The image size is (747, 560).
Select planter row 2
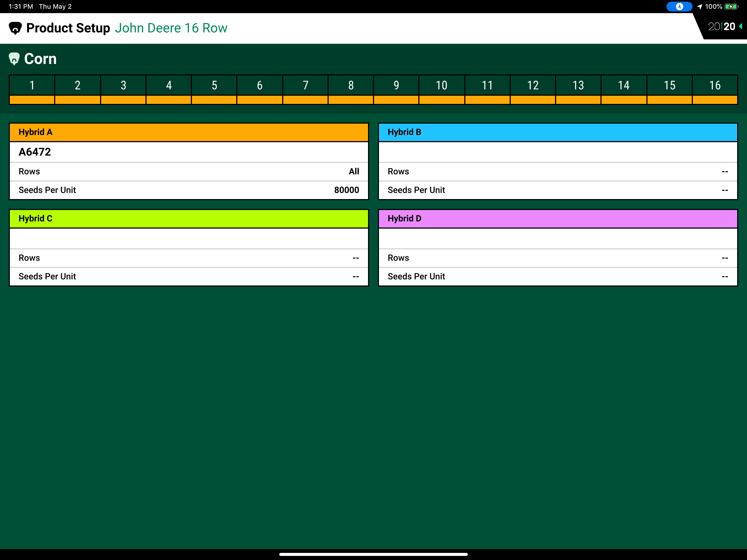tap(78, 85)
